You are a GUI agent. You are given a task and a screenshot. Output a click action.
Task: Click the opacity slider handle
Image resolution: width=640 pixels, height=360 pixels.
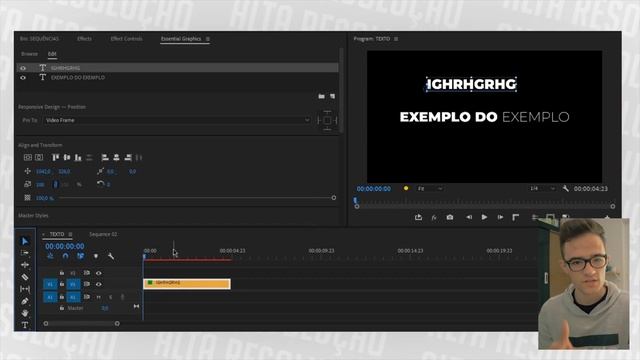click(333, 198)
